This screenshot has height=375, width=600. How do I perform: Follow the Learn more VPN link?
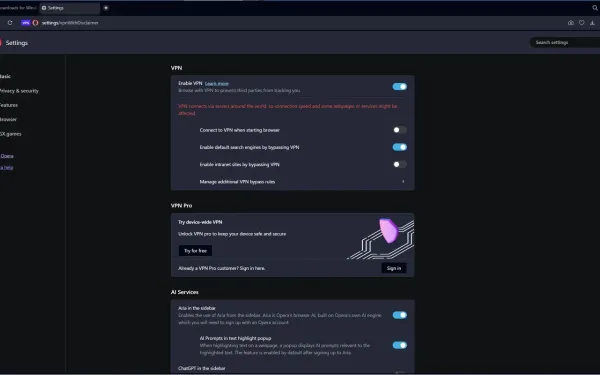click(217, 83)
